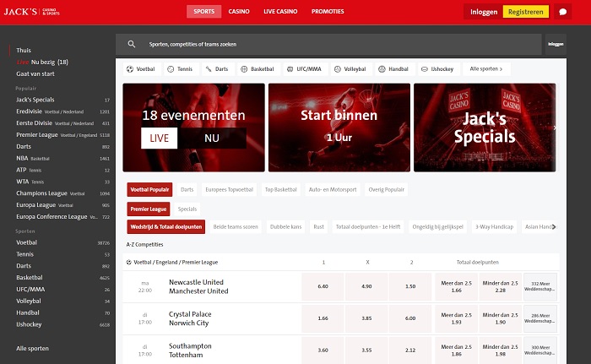
Task: Select the Dubbele kans market
Action: click(x=285, y=226)
